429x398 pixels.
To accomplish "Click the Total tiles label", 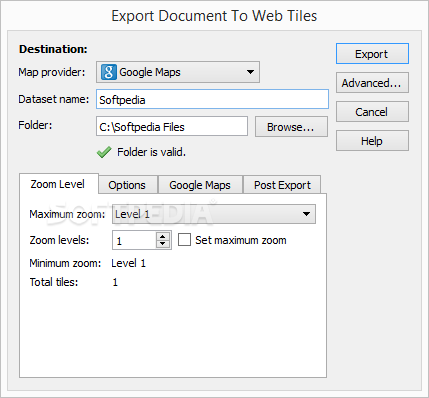I will pyautogui.click(x=54, y=282).
